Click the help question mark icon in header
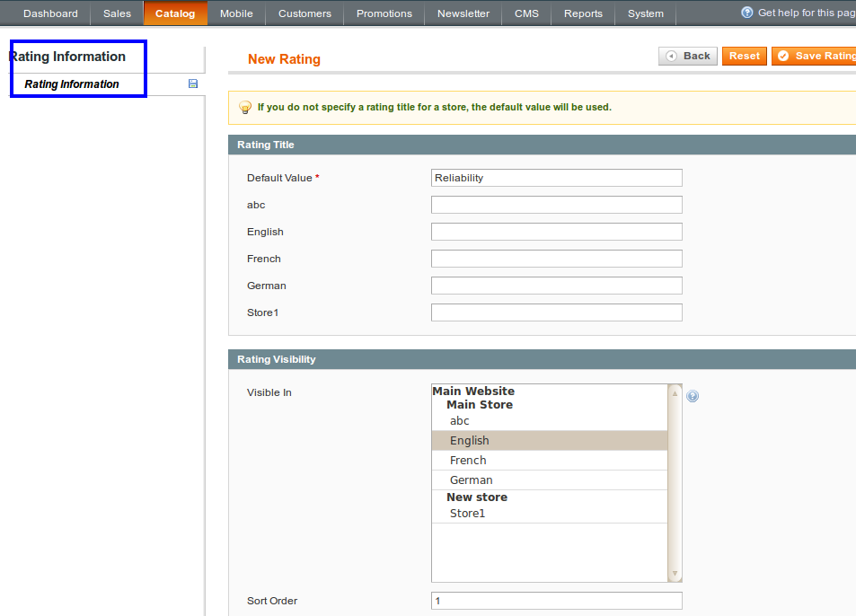This screenshot has width=856, height=616. 746,13
